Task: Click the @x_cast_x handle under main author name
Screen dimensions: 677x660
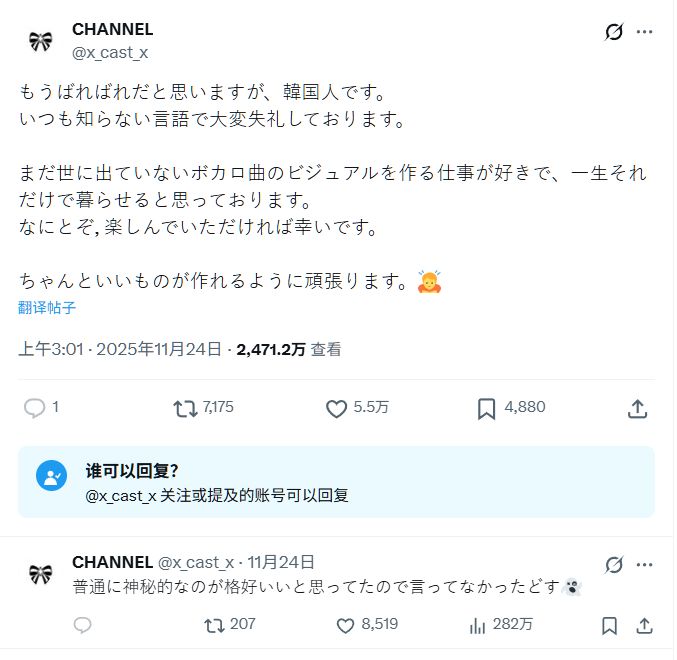Action: coord(110,53)
